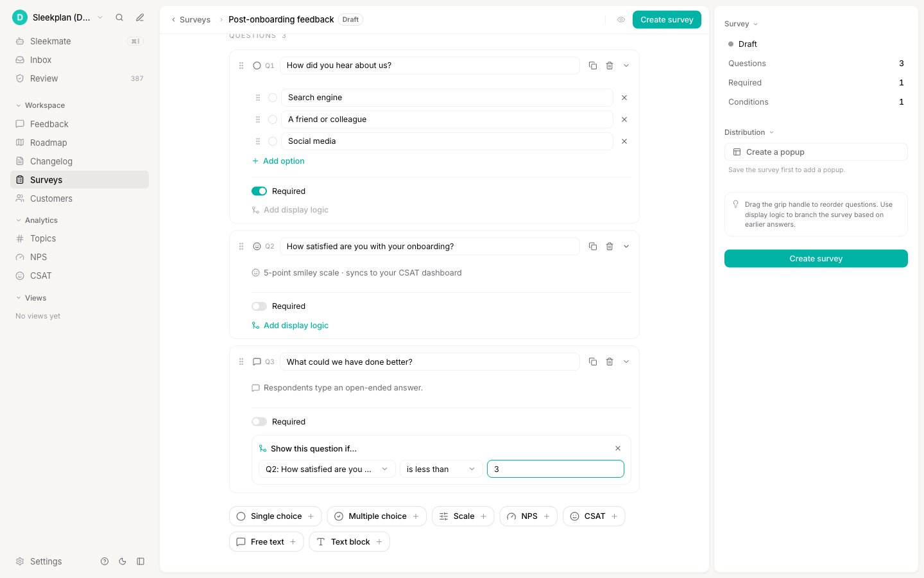This screenshot has width=924, height=578.
Task: Grab the Q3 question drag handle
Action: (x=241, y=362)
